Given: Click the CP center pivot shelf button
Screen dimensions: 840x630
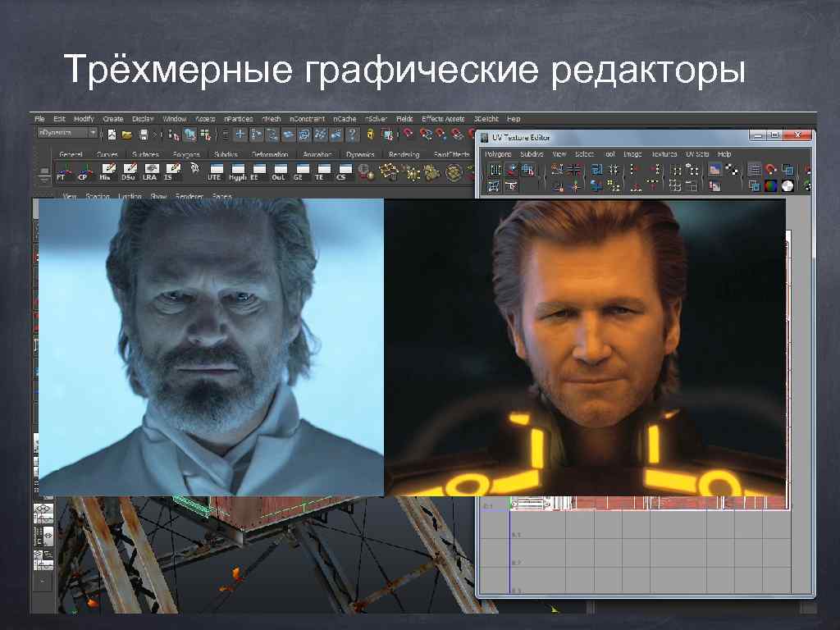Looking at the screenshot, I should click(84, 172).
